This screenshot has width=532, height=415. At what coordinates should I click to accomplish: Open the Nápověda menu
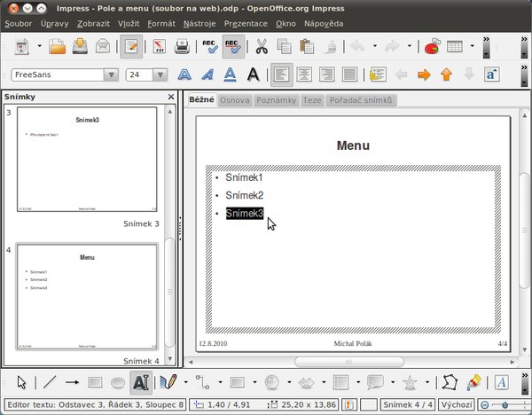324,24
